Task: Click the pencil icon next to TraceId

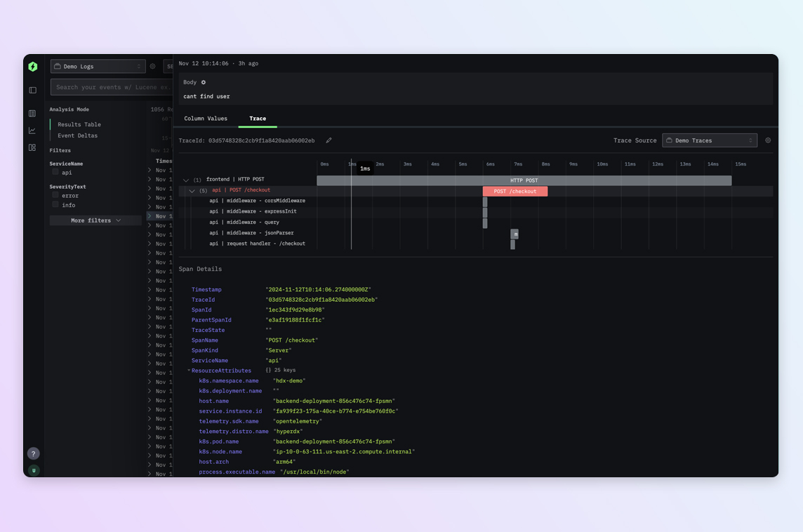Action: coord(328,140)
